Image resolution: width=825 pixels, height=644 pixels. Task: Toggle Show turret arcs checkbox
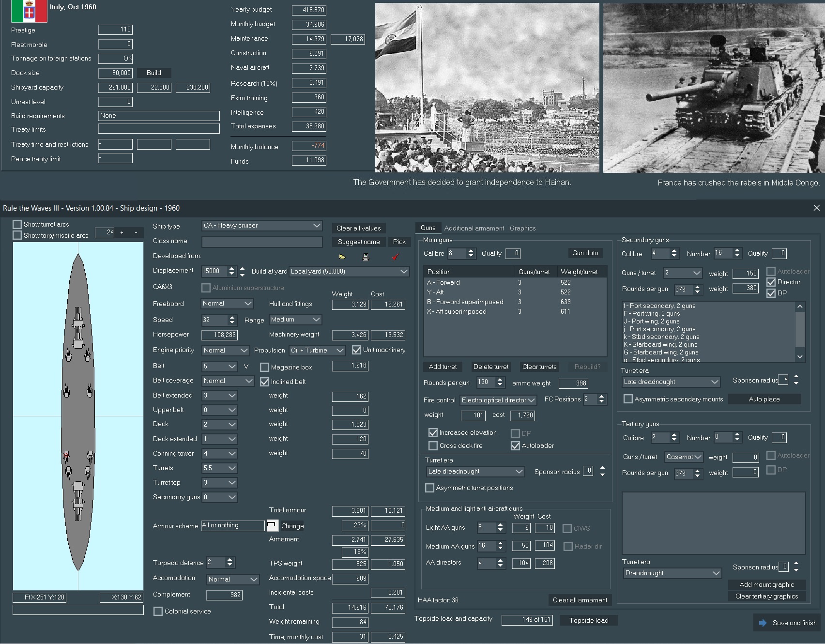point(17,224)
